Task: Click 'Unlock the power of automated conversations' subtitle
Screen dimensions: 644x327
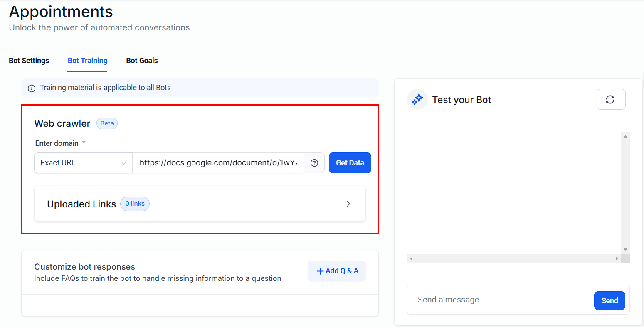Action: tap(99, 27)
